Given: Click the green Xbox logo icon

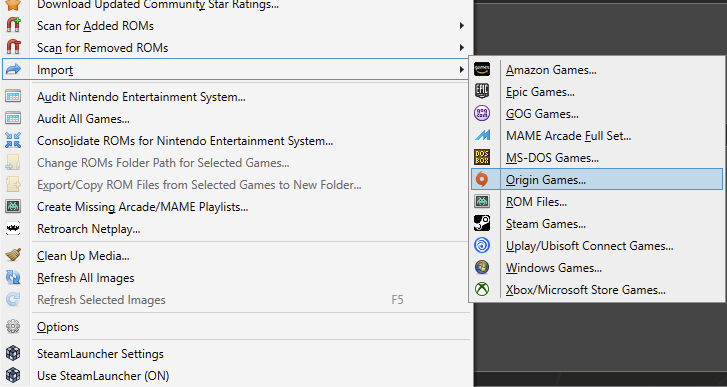Looking at the screenshot, I should pyautogui.click(x=482, y=290).
